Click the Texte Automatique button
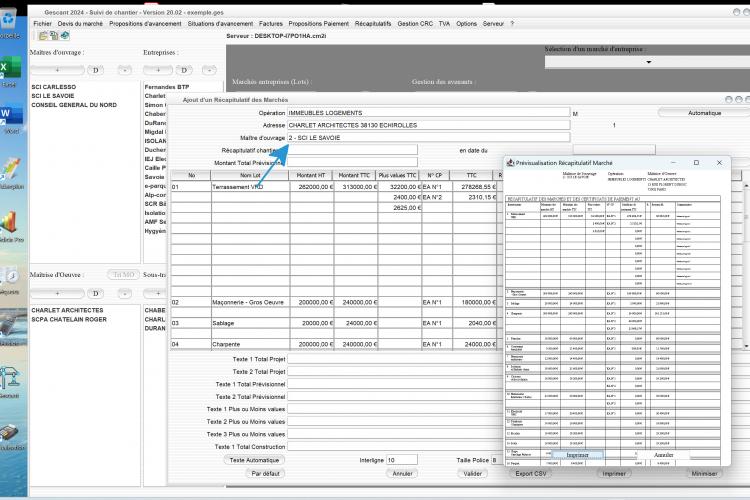 coord(254,460)
